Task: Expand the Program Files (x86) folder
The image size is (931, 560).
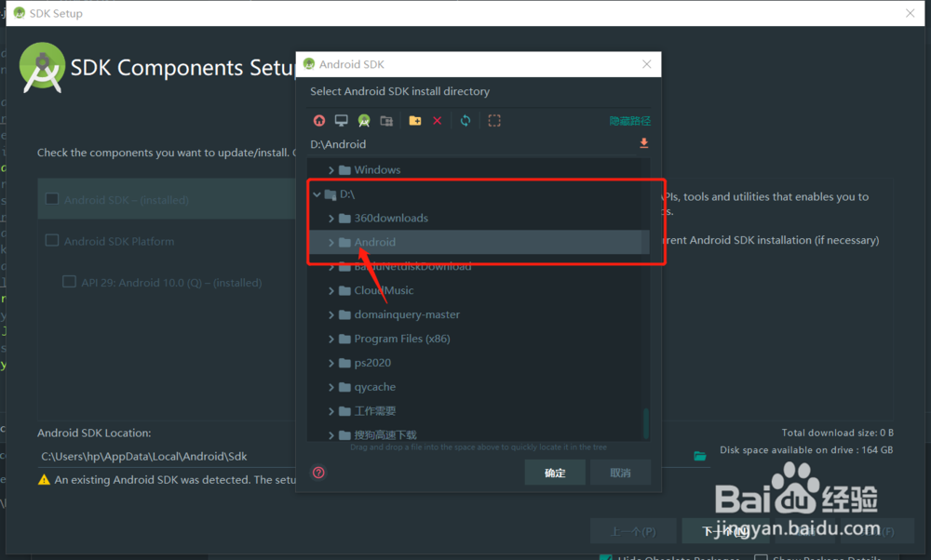Action: click(331, 339)
